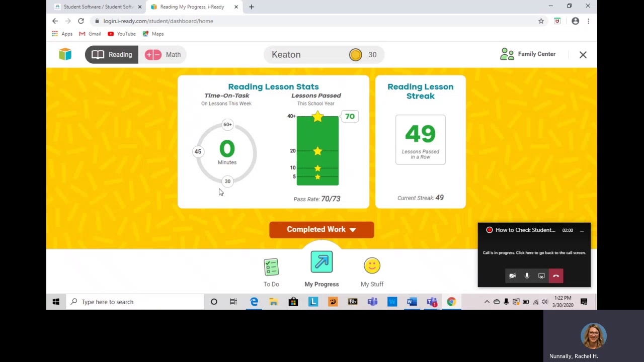Open the i-Ready cube logo home
Screen dimensions: 644x362
[65, 54]
